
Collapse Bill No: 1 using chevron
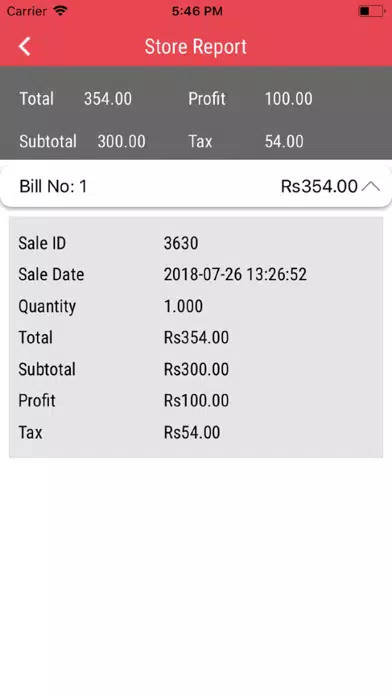[x=371, y=186]
